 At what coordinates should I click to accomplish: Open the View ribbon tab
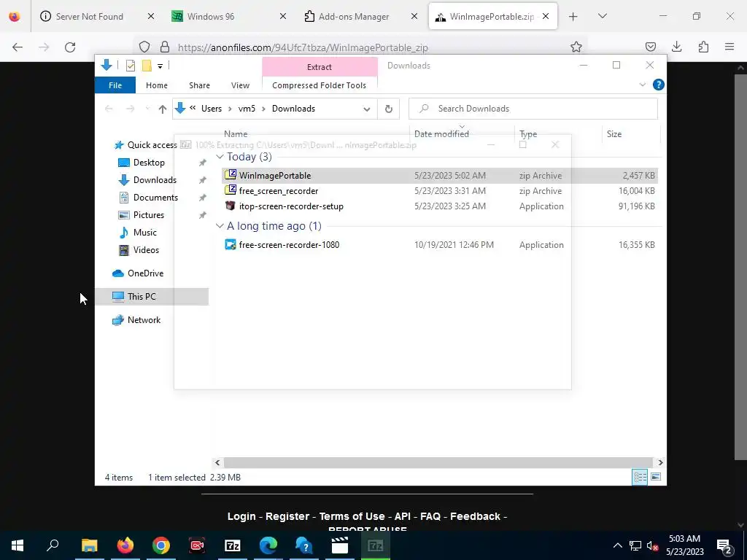coord(240,85)
